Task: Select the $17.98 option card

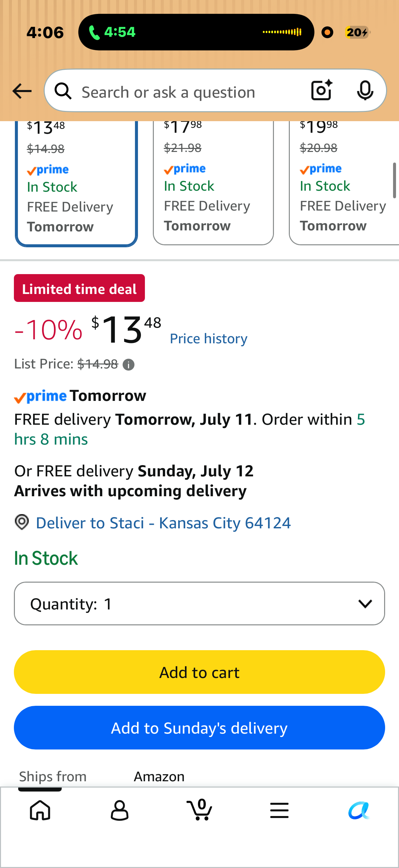Action: [x=213, y=183]
